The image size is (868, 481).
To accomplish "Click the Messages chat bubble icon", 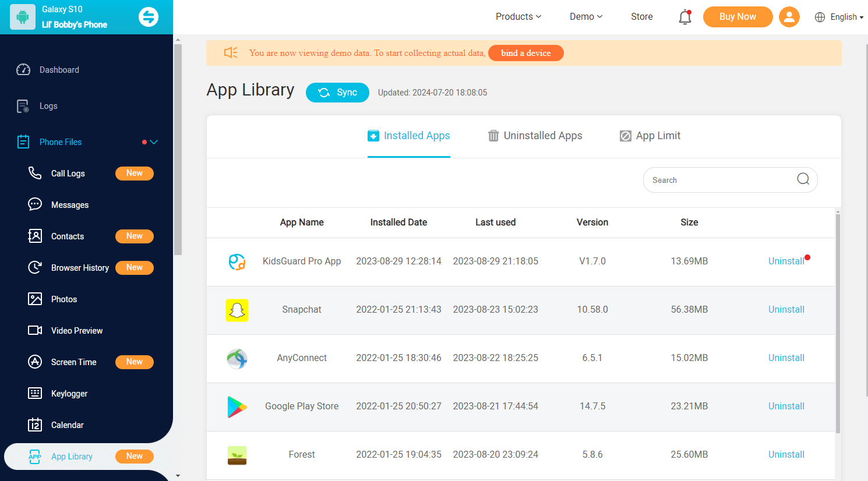I will click(x=35, y=204).
